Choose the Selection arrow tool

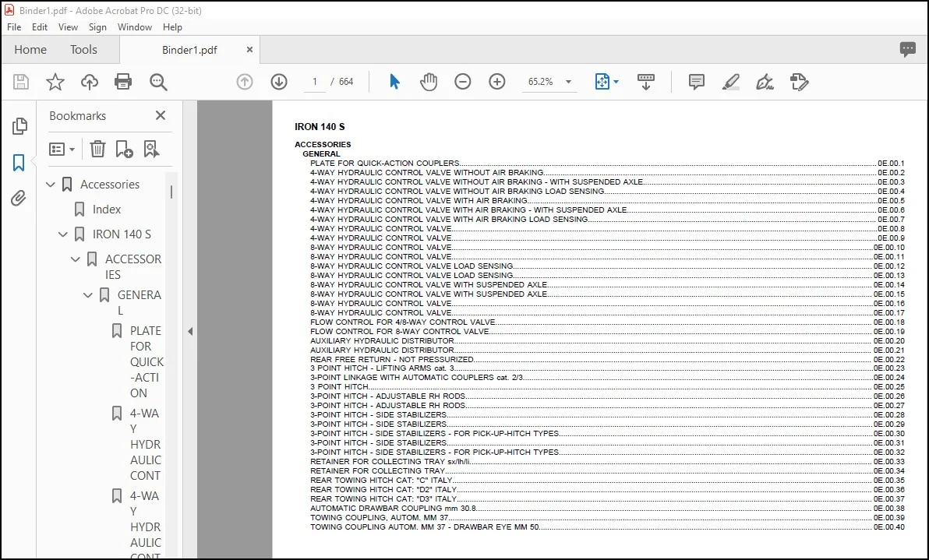click(x=394, y=82)
